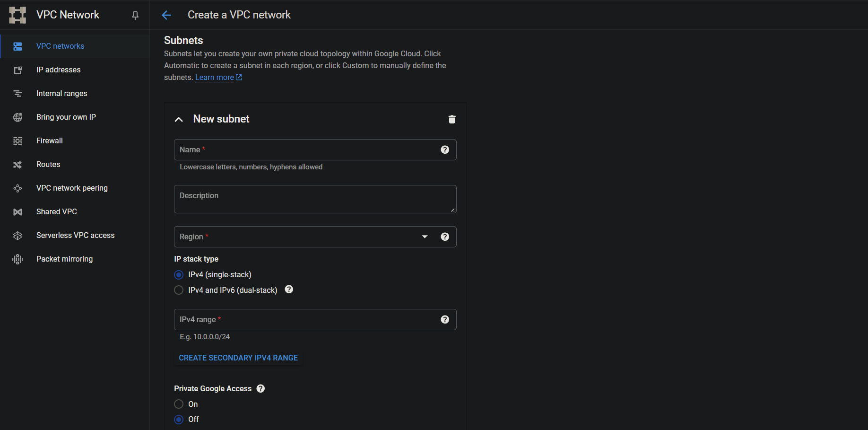Click the Packet mirroring sidebar icon
The height and width of the screenshot is (430, 868).
pyautogui.click(x=17, y=259)
